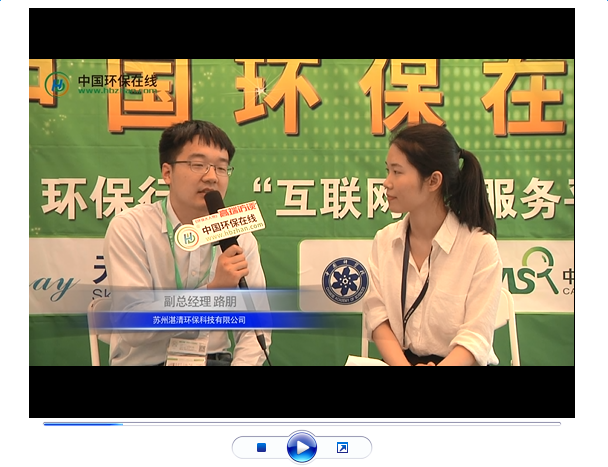Click the blue stop button
This screenshot has width=608, height=467.
(x=262, y=448)
